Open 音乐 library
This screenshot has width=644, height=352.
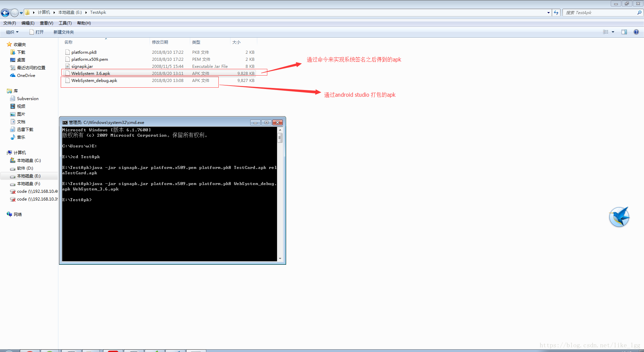coord(21,137)
